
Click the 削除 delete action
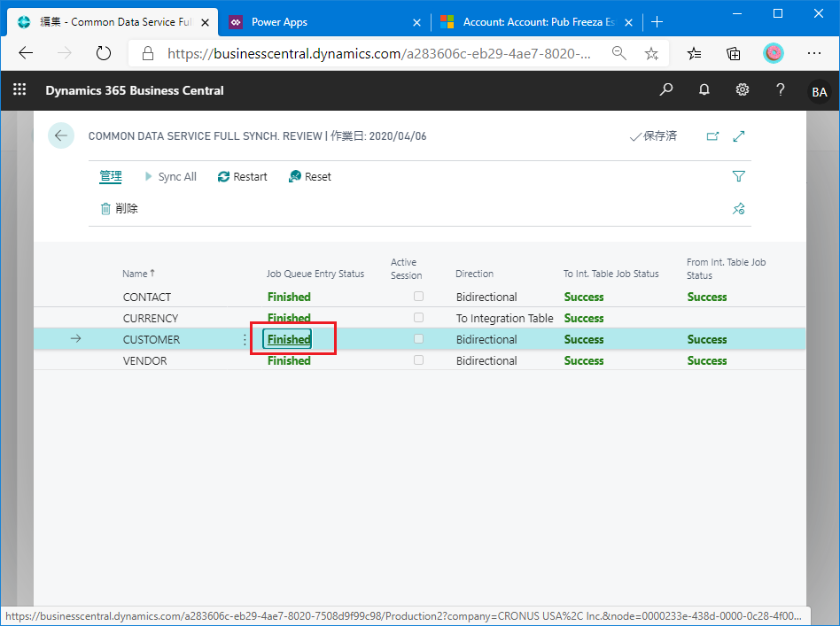pos(119,208)
